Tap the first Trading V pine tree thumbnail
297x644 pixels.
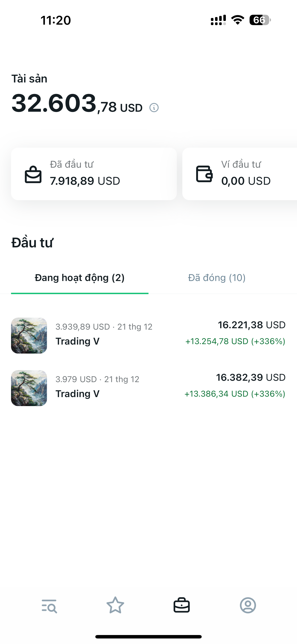pyautogui.click(x=29, y=336)
